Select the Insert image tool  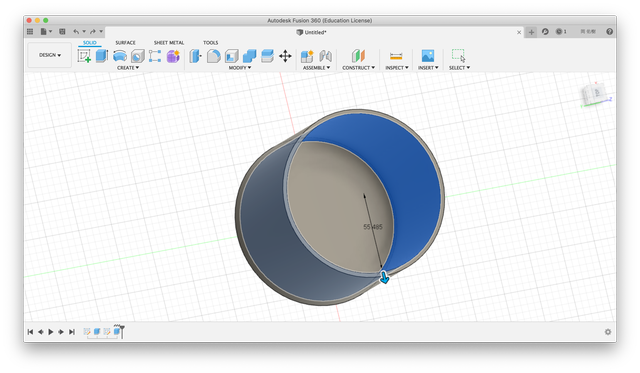(x=428, y=56)
